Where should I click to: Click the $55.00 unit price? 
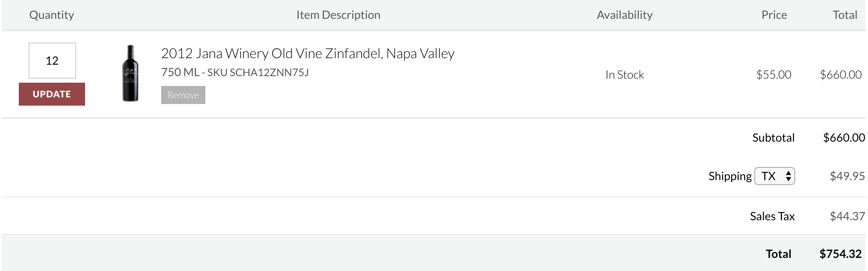pyautogui.click(x=774, y=75)
